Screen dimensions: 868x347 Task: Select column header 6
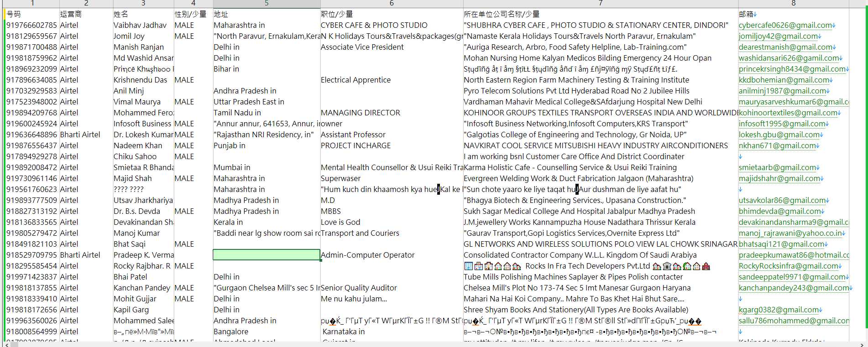tap(392, 3)
